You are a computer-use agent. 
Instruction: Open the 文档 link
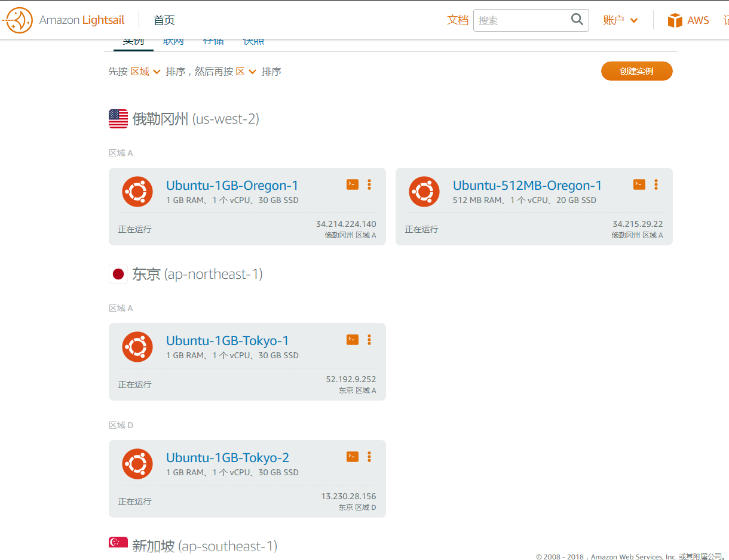[x=458, y=20]
